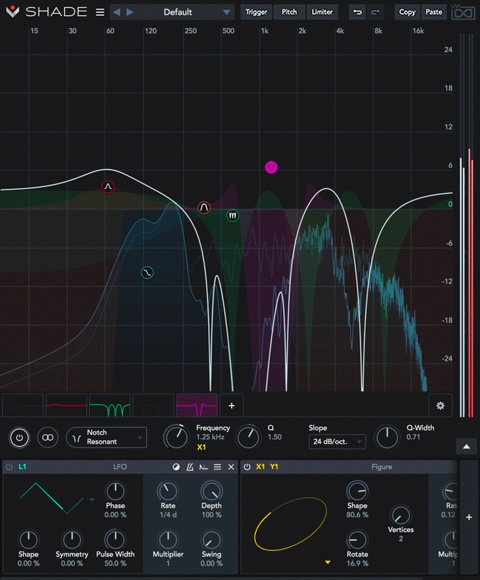Click the LFO metronome sync icon

[190, 467]
